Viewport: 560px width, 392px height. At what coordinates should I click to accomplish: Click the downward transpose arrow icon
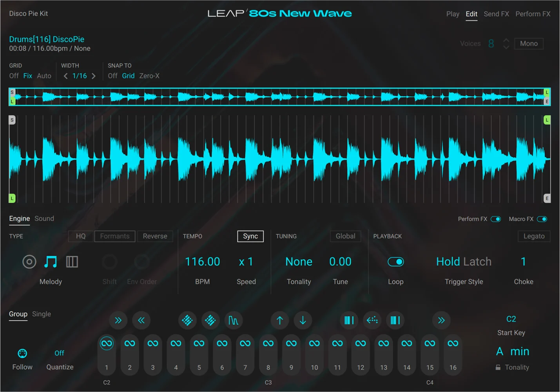(x=303, y=320)
